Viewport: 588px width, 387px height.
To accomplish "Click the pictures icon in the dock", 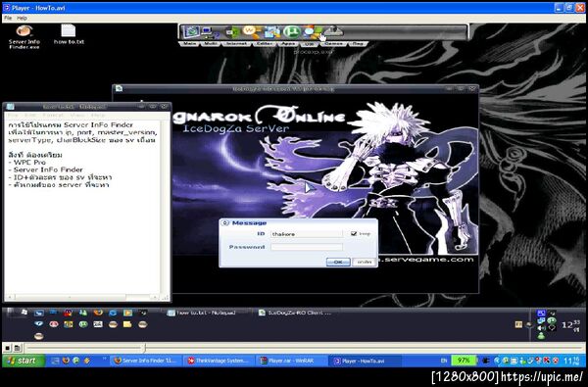I will click(272, 32).
